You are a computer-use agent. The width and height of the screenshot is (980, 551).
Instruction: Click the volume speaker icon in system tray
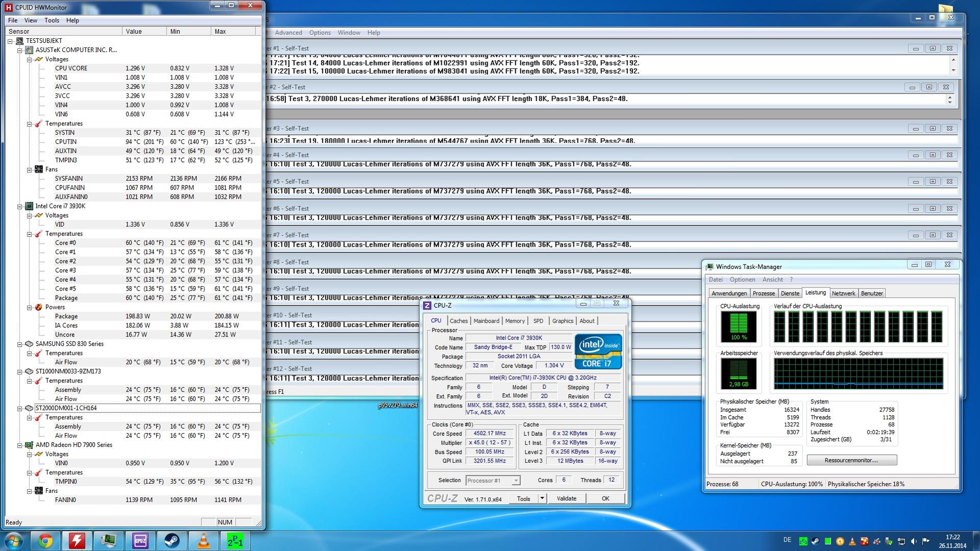click(914, 541)
